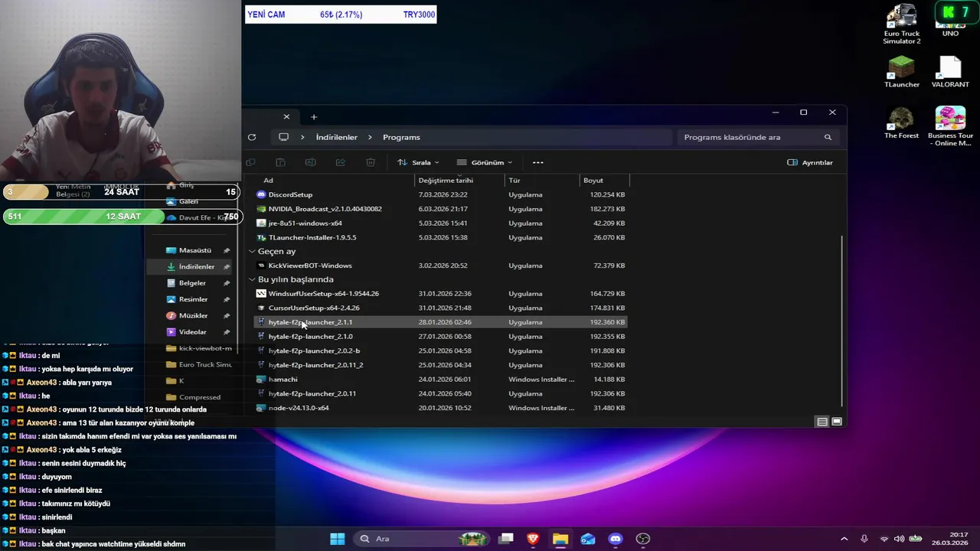Click the PC monitor icon in the address bar
Image resolution: width=980 pixels, height=551 pixels.
click(x=283, y=137)
